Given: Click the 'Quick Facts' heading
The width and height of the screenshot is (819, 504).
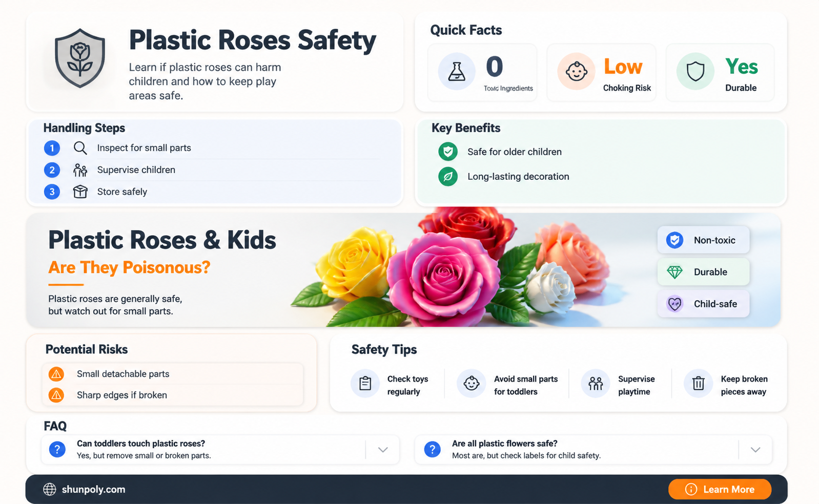Looking at the screenshot, I should click(x=466, y=30).
